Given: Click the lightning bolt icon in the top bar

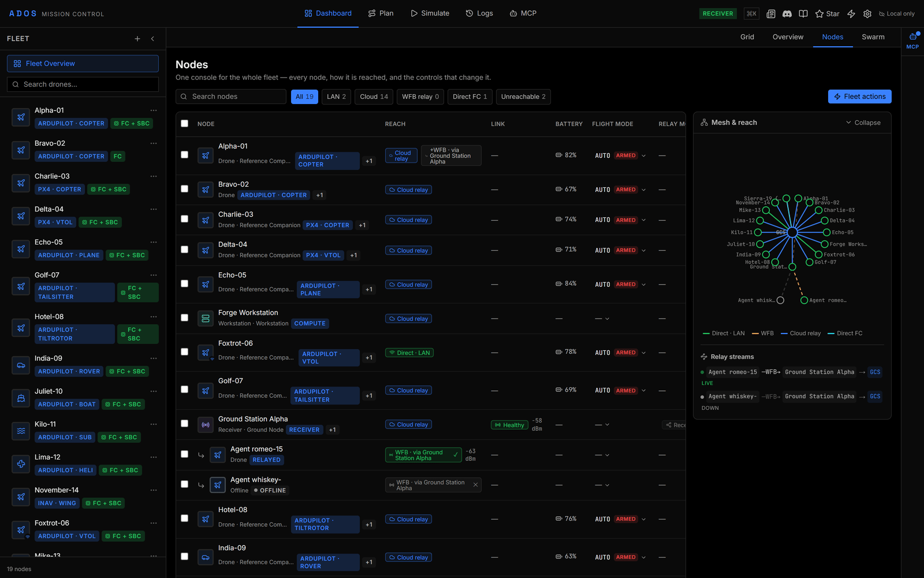Looking at the screenshot, I should [851, 14].
